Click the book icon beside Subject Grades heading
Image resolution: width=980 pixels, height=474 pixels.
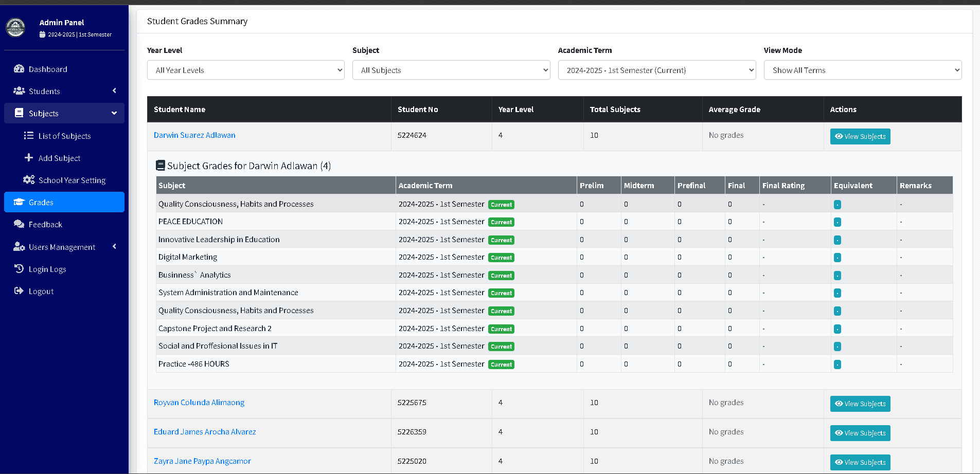(161, 166)
